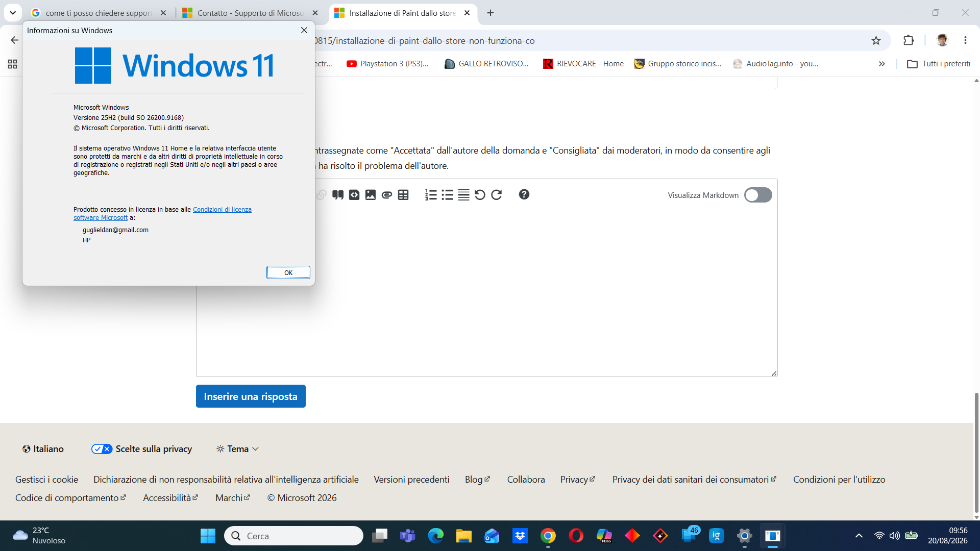This screenshot has width=980, height=551.
Task: Insert a table in the reply editor
Action: coord(403,195)
